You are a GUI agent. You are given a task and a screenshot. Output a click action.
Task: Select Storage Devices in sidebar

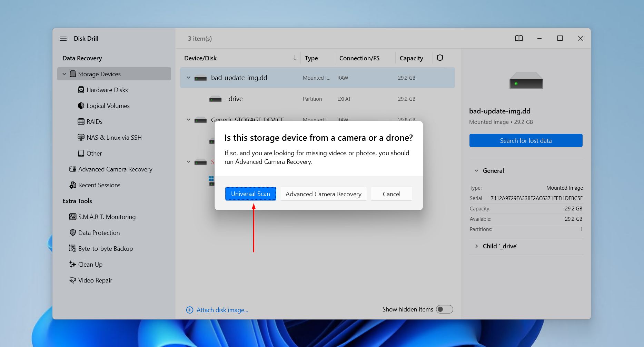pyautogui.click(x=114, y=74)
